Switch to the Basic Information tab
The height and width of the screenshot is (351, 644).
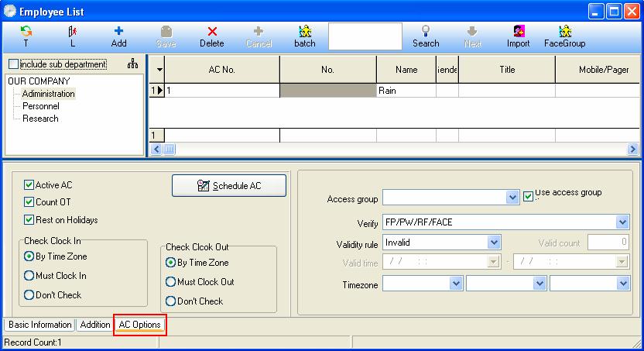coord(39,325)
